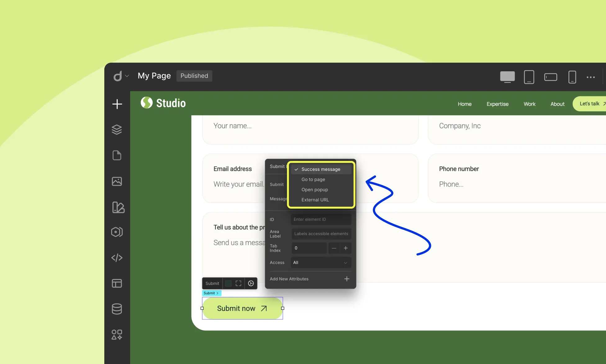Click the Add New Attributes label
The image size is (606, 364).
click(x=289, y=279)
